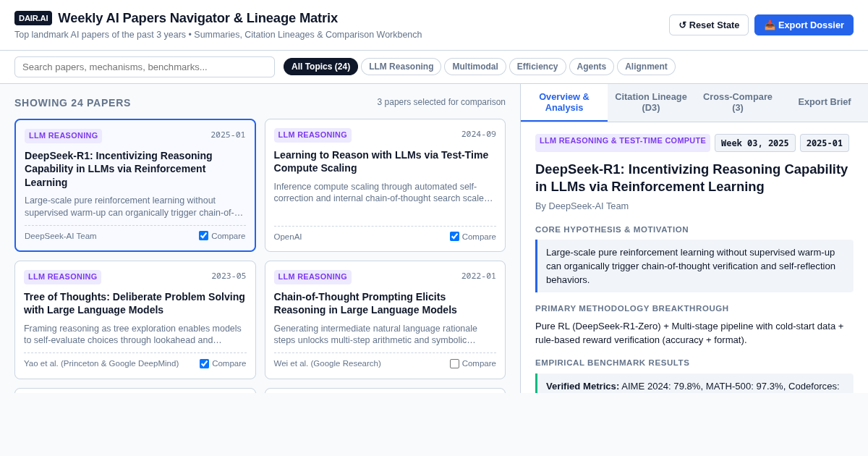Filter papers by Efficiency topic
The width and height of the screenshot is (868, 456).
[x=537, y=67]
